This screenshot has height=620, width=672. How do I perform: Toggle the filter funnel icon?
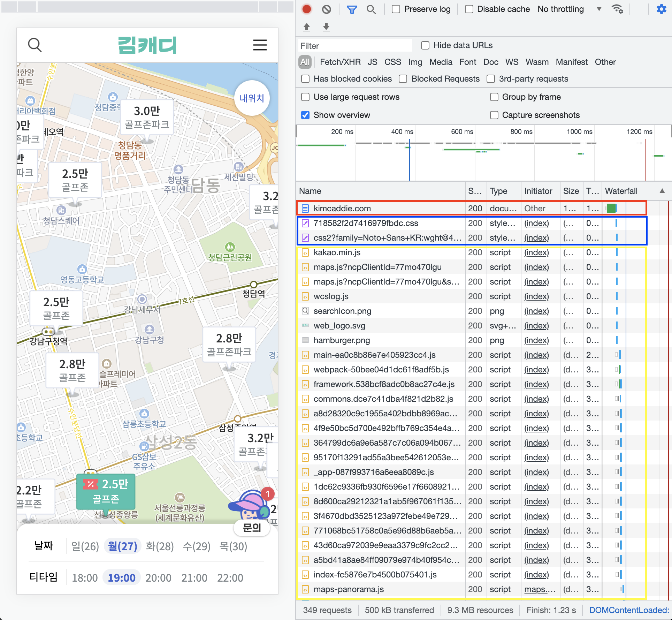click(x=352, y=9)
